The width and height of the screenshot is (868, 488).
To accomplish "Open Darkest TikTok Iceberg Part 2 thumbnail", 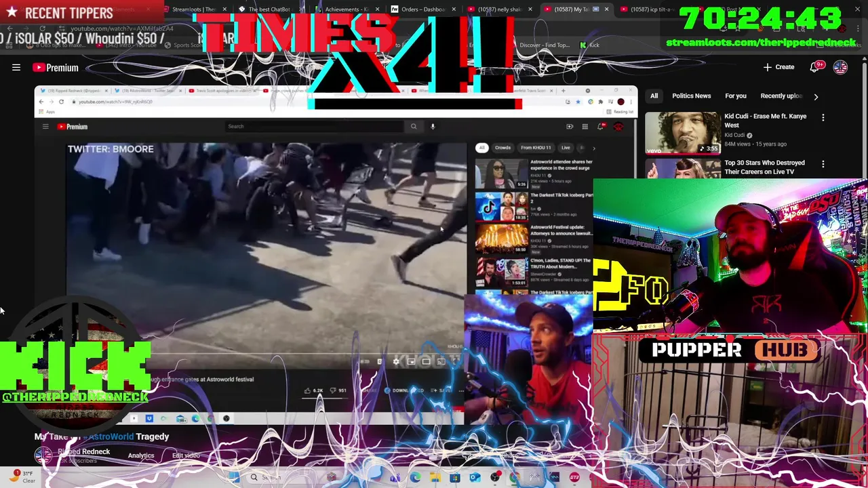I will click(501, 207).
